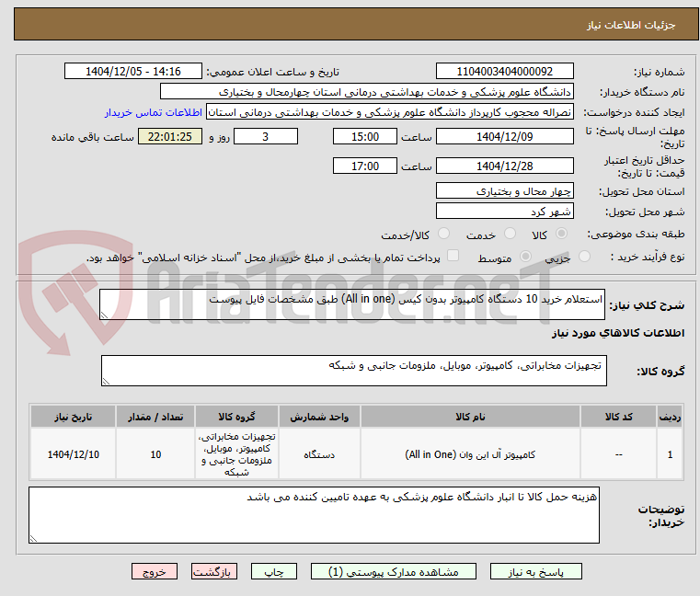700x596 pixels.
Task: Click the اطلاعات کالاهای مورد نیاز heading
Action: pyautogui.click(x=618, y=333)
